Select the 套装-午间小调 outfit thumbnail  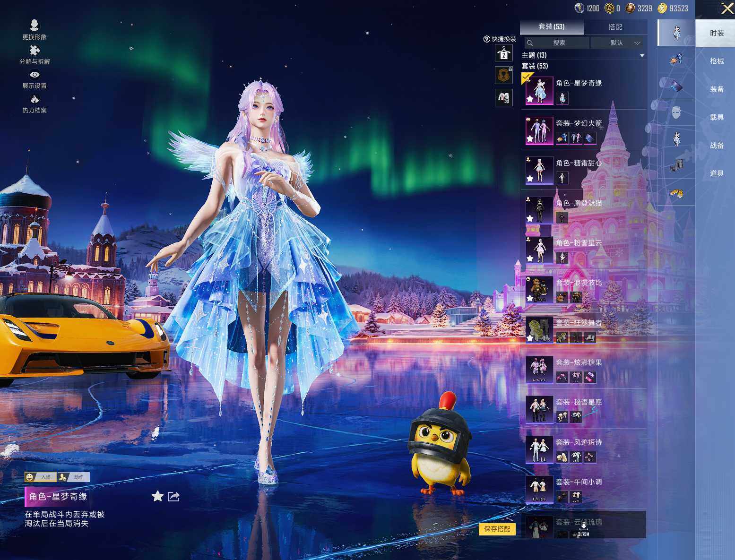click(x=539, y=490)
